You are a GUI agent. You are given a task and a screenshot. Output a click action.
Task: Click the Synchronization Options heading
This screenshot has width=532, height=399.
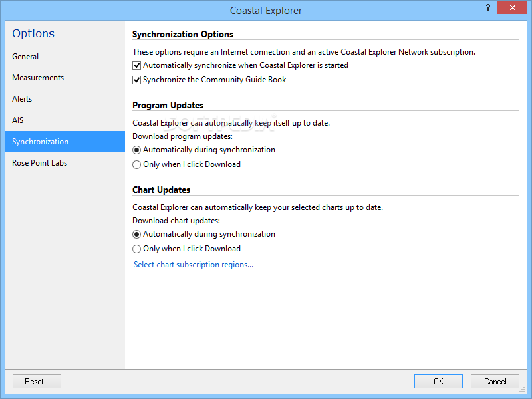click(x=183, y=35)
